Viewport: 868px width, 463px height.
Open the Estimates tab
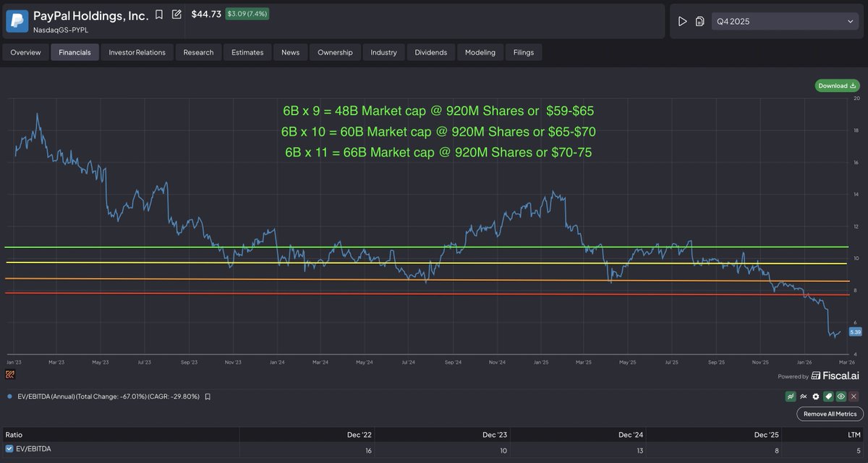(x=247, y=52)
